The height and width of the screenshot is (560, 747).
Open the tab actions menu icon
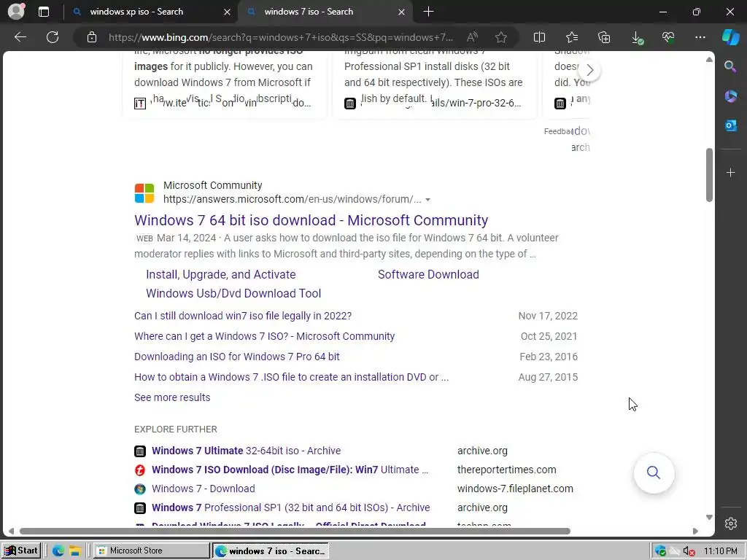(44, 12)
